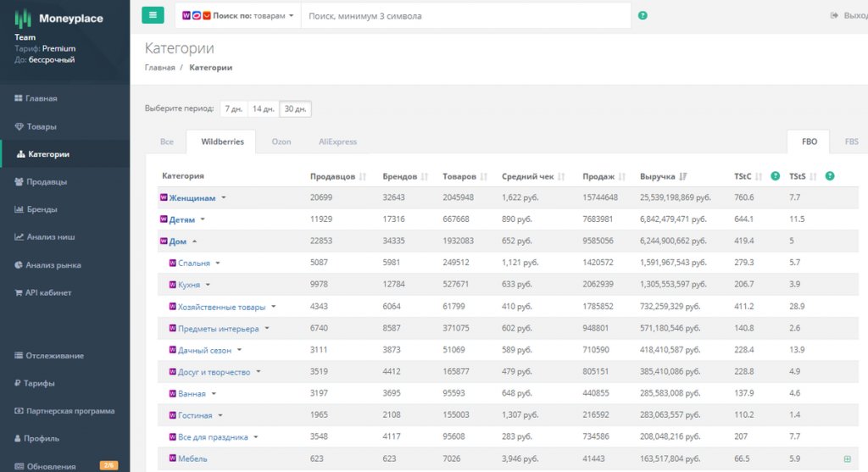
Task: Open Анализ ниш in the sidebar
Action: pyautogui.click(x=51, y=237)
